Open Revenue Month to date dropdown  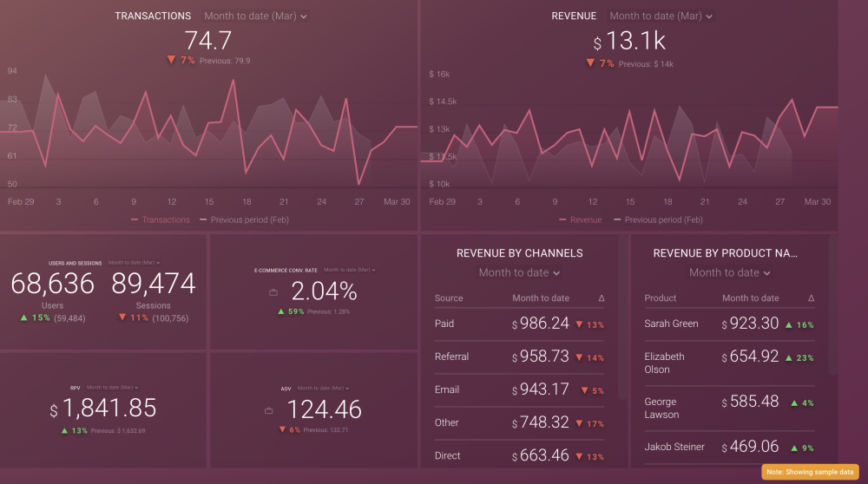[x=661, y=16]
